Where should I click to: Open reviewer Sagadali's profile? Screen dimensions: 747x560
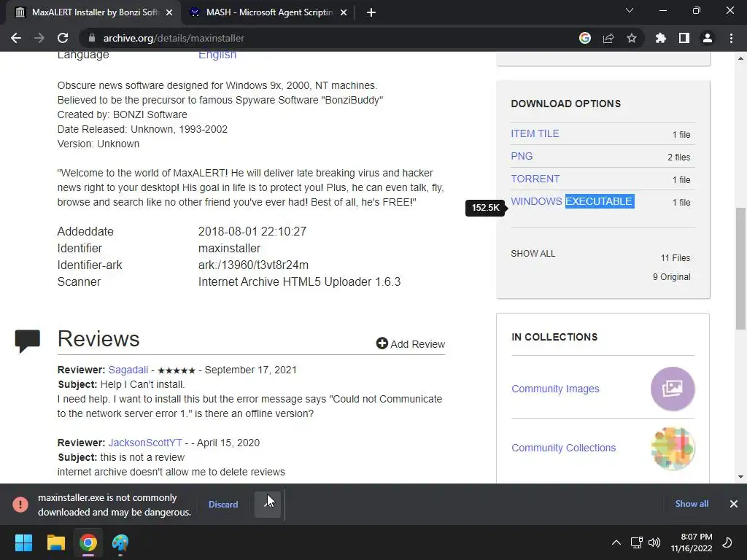click(128, 370)
